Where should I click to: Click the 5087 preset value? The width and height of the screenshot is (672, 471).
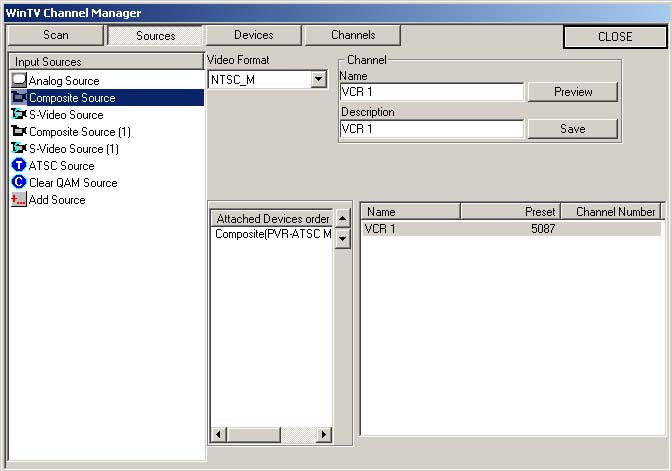[543, 228]
